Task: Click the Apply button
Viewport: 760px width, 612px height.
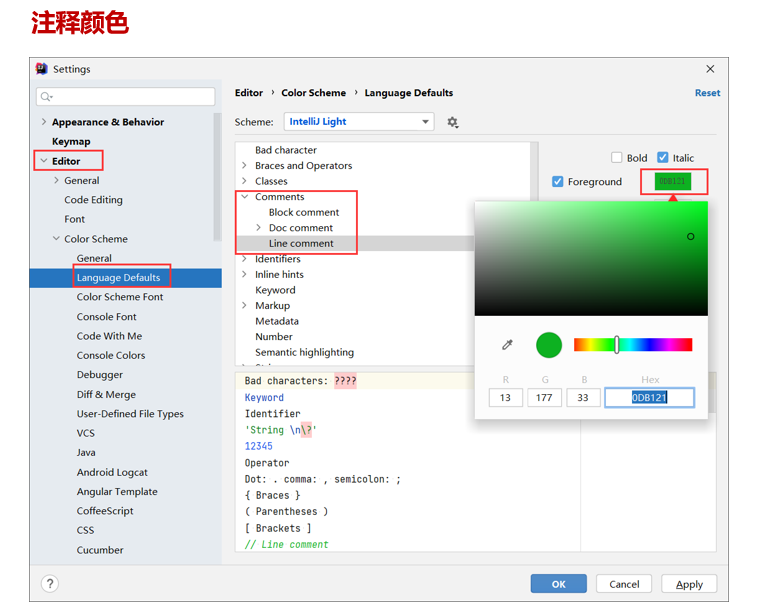Action: [x=689, y=584]
